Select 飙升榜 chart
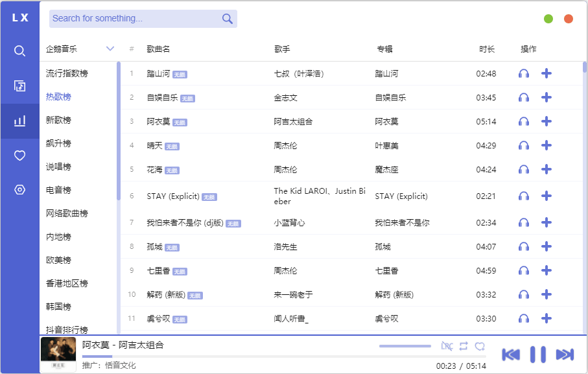This screenshot has width=588, height=374. (x=58, y=143)
